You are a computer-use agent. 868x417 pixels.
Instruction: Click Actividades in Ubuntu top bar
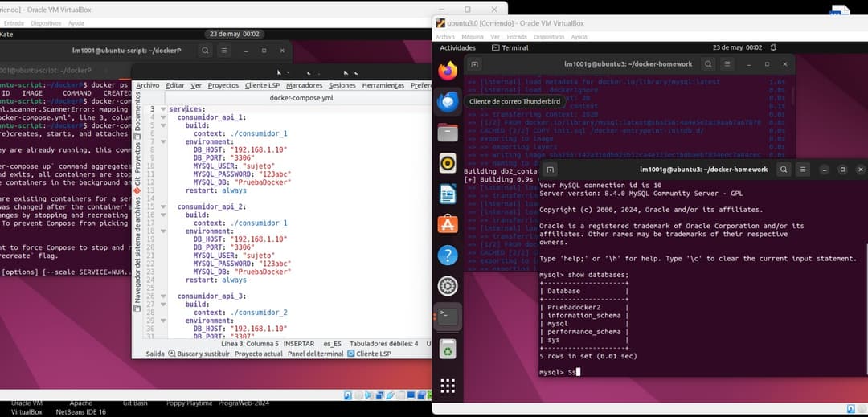(x=457, y=47)
